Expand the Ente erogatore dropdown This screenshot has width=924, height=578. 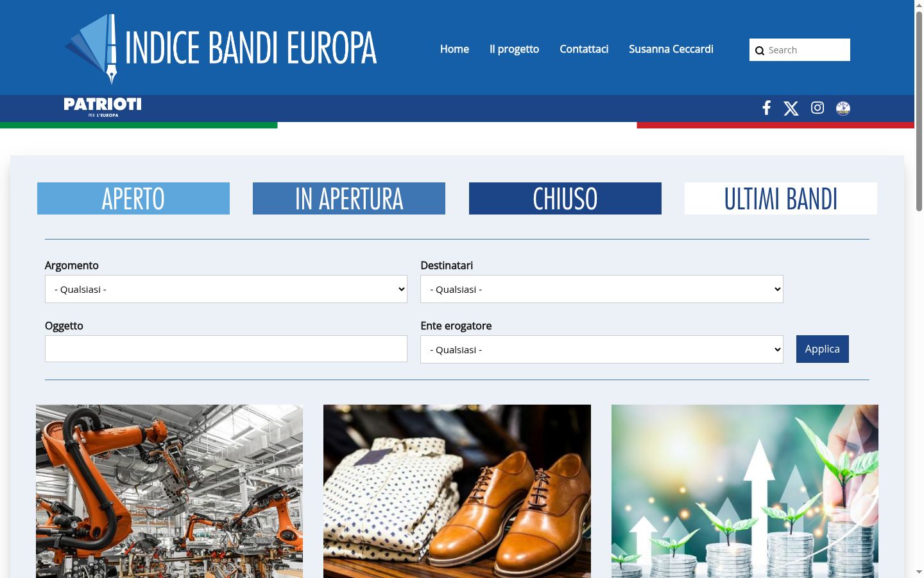(602, 349)
